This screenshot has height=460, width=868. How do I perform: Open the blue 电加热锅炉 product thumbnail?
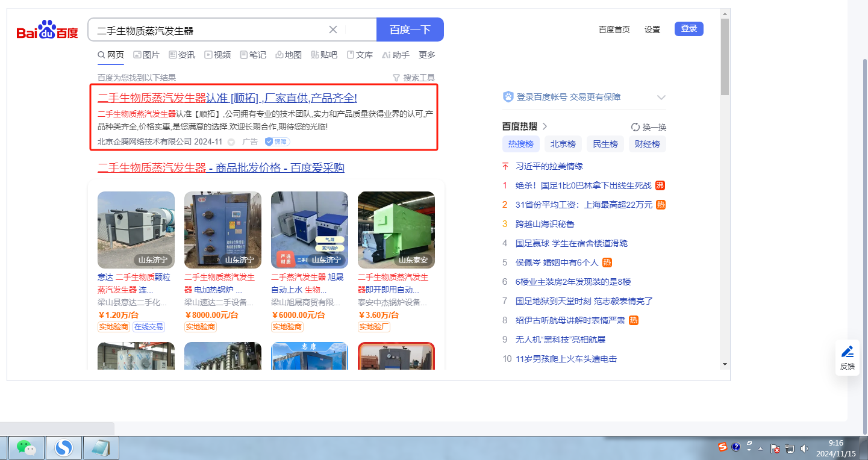[223, 230]
